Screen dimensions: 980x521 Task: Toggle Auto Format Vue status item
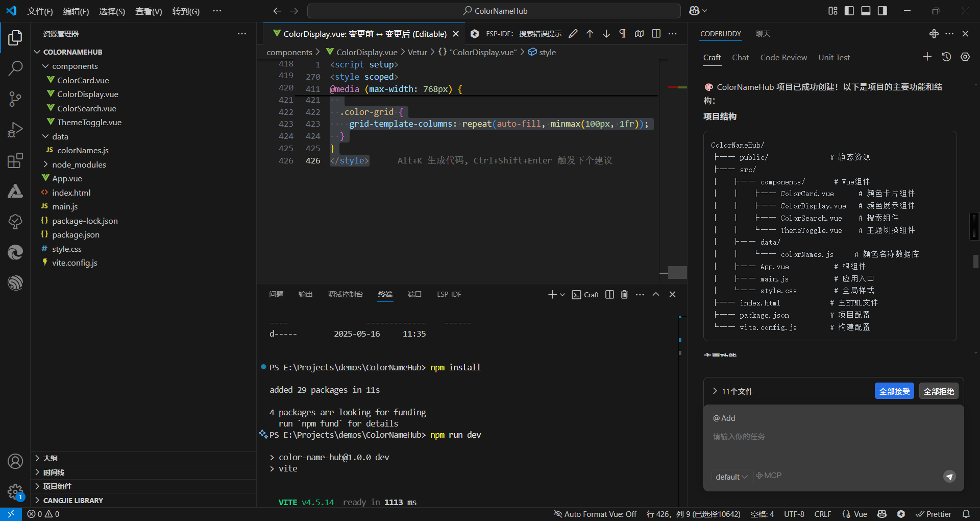[595, 514]
